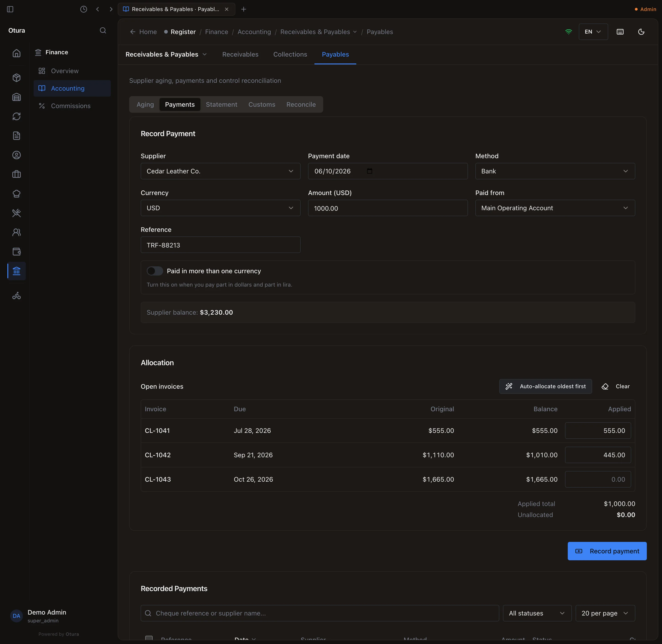Open the Accounting breadcrumb link
662x644 pixels.
[254, 32]
